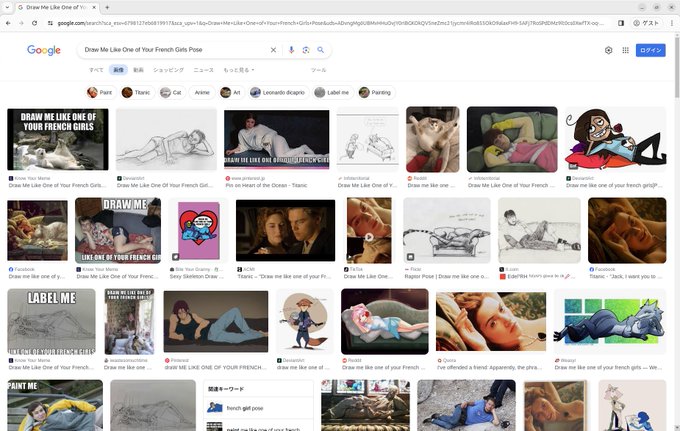The image size is (680, 431).
Task: Go forward in browser history
Action: coord(21,23)
